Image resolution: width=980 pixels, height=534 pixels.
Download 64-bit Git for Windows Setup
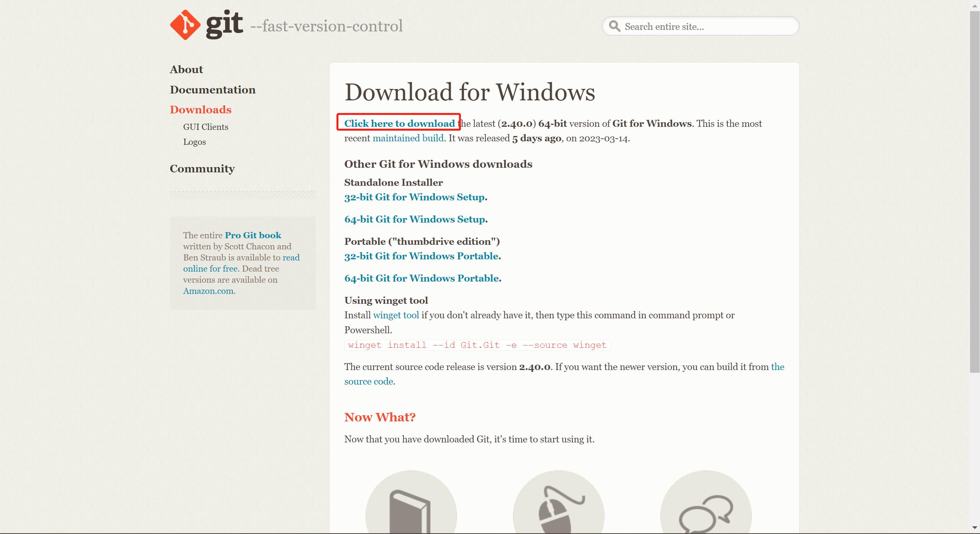(x=415, y=219)
